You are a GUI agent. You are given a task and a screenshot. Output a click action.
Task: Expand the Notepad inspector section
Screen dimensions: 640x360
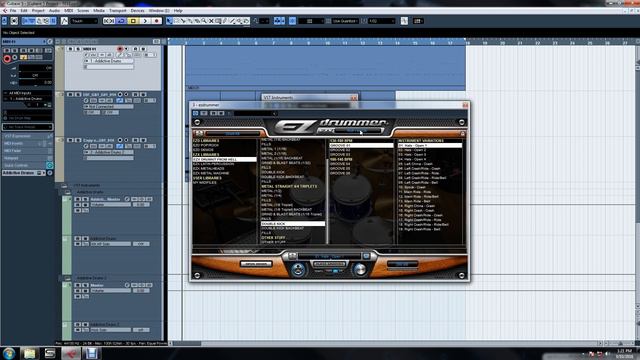[27, 158]
